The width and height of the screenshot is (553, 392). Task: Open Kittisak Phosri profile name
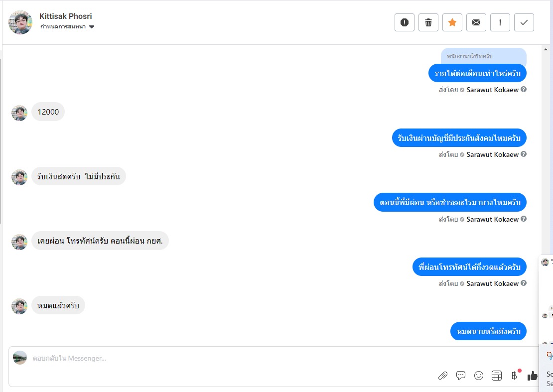[x=66, y=16]
